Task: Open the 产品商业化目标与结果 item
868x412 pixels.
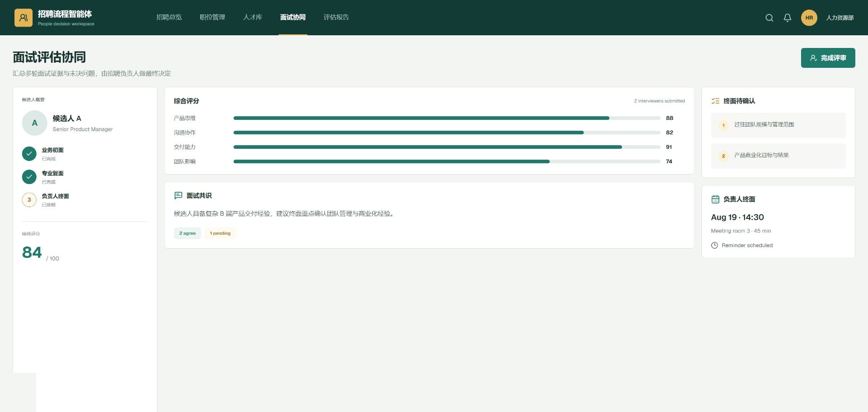Action: click(x=778, y=156)
